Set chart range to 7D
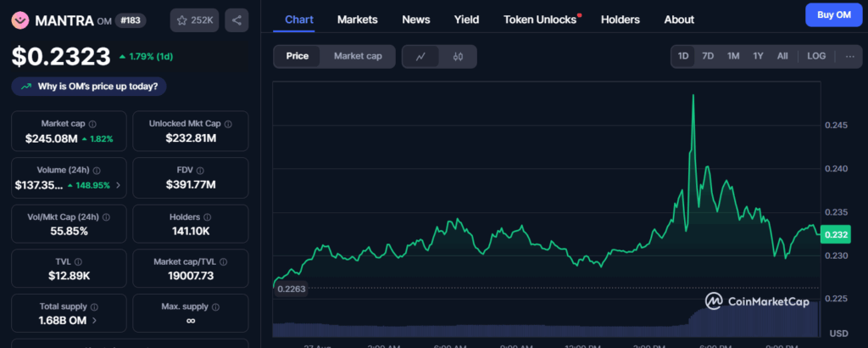 point(708,57)
